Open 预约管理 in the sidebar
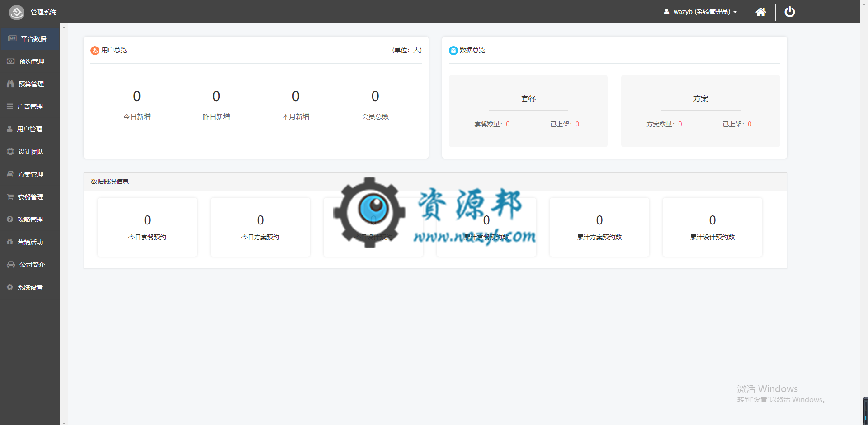 (30, 61)
